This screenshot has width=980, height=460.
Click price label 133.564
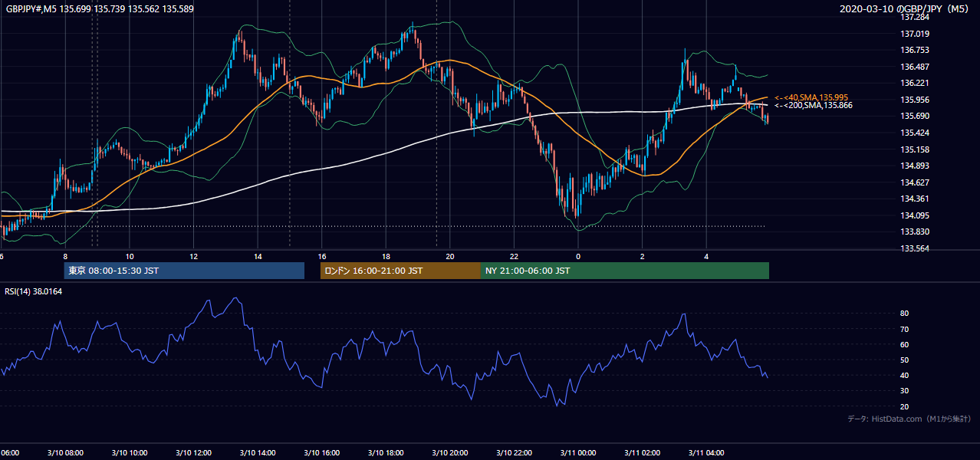916,248
